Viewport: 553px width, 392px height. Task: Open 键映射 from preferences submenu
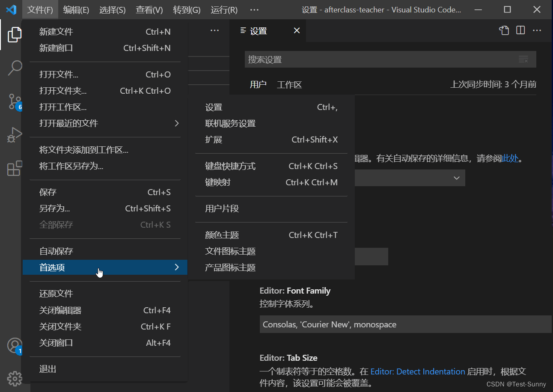[x=271, y=182]
